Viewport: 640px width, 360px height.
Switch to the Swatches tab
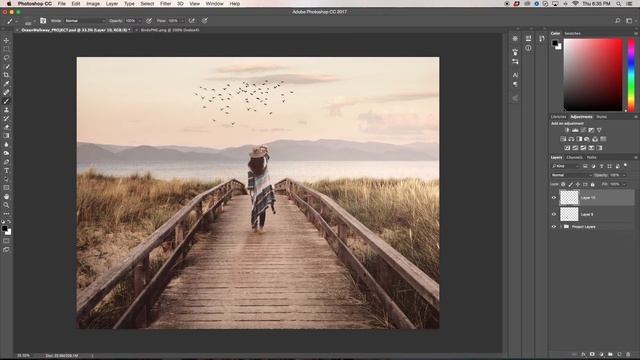click(572, 33)
